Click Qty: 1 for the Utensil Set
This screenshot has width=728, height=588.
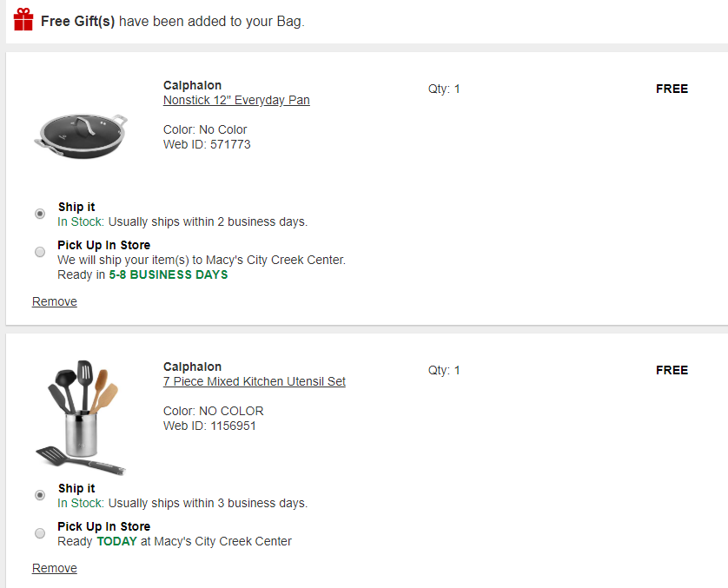tap(444, 370)
